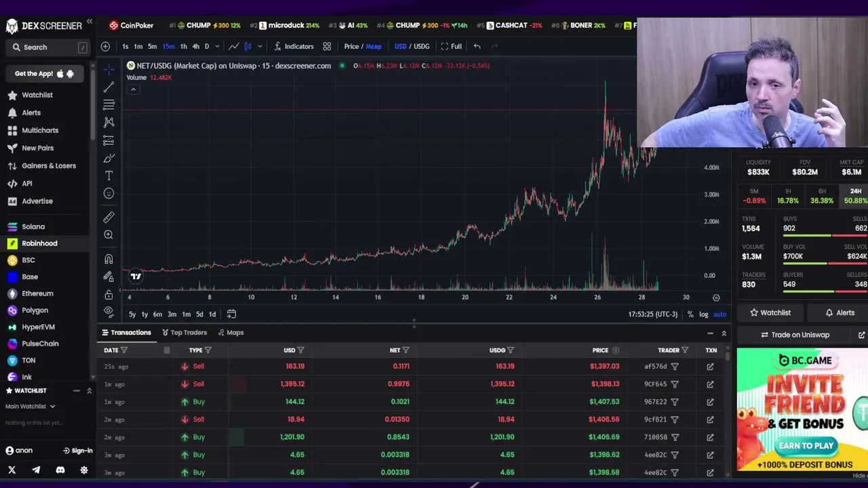
Task: Open chart settings gear on time axis
Action: tap(716, 298)
